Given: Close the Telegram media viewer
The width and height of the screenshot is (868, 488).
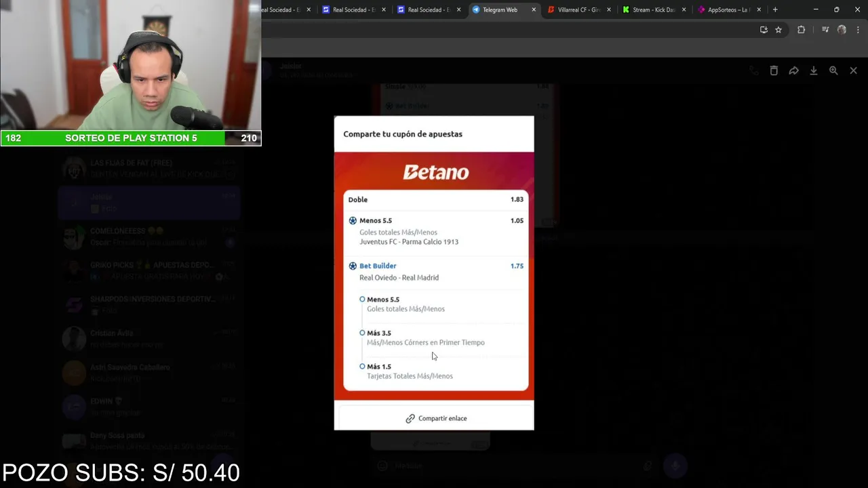Looking at the screenshot, I should click(x=854, y=70).
